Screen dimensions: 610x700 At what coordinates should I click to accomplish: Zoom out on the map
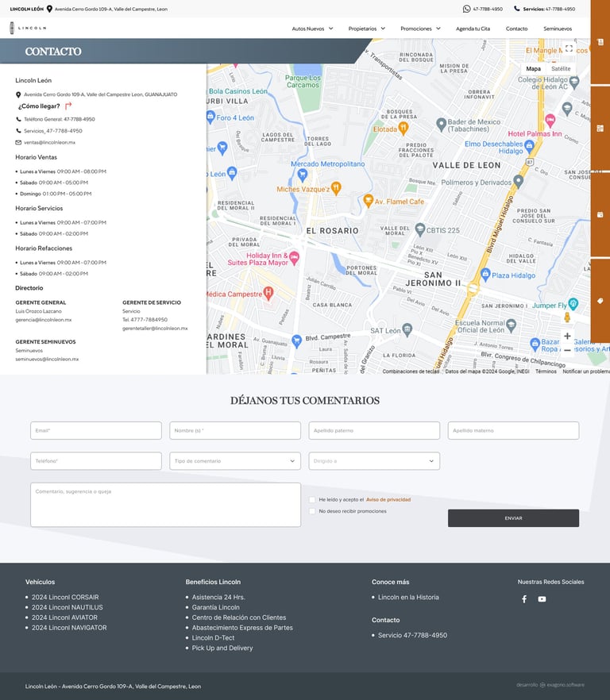click(x=567, y=351)
